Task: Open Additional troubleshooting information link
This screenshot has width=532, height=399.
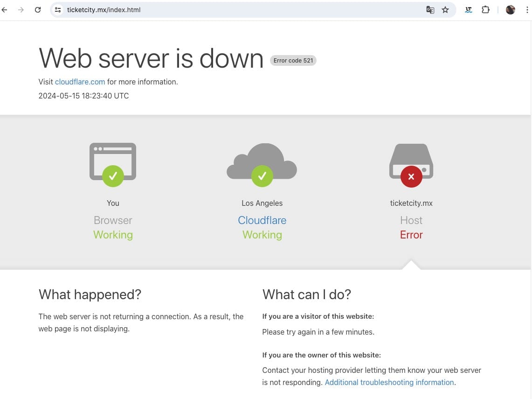Action: tap(389, 382)
